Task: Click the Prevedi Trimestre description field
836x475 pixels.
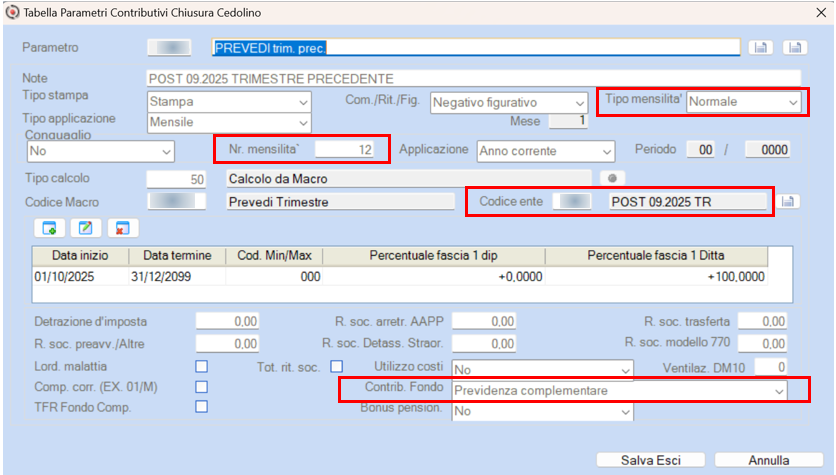Action: pyautogui.click(x=341, y=202)
